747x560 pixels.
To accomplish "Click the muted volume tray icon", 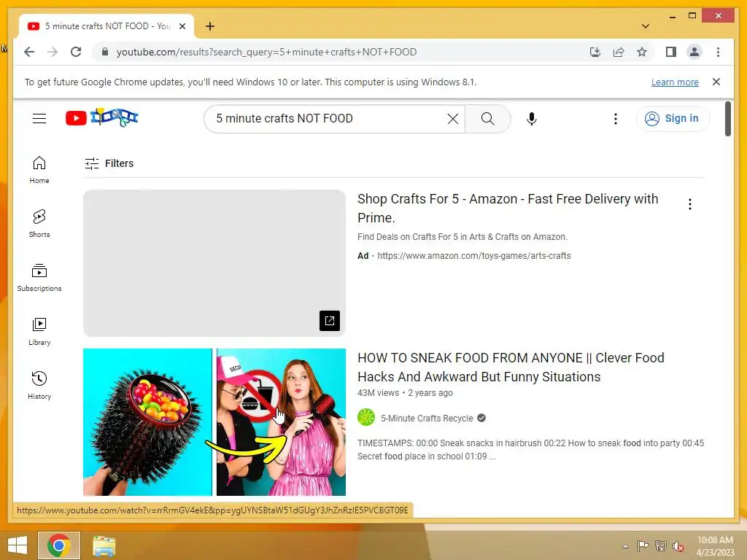I will (x=678, y=546).
